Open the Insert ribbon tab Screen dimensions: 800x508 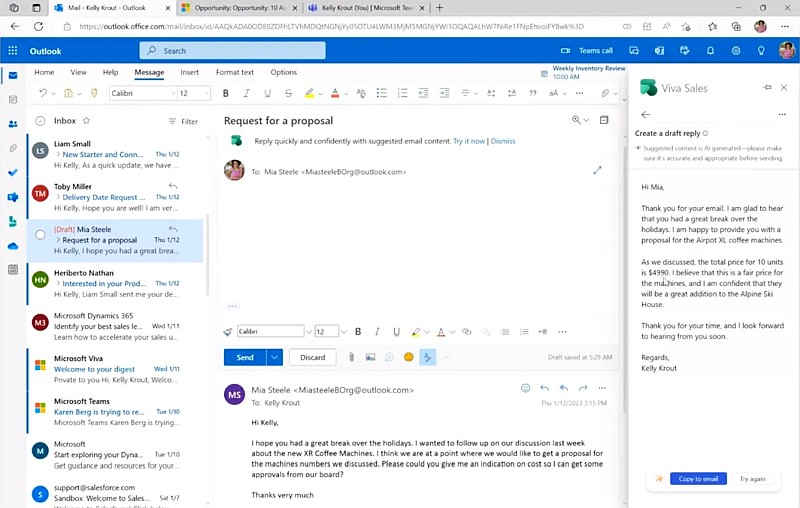[x=189, y=72]
